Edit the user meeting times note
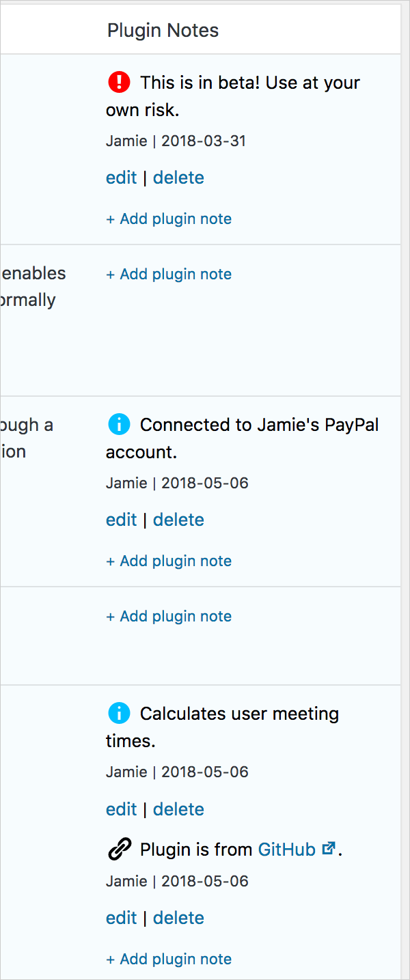Viewport: 410px width, 980px height. point(122,809)
